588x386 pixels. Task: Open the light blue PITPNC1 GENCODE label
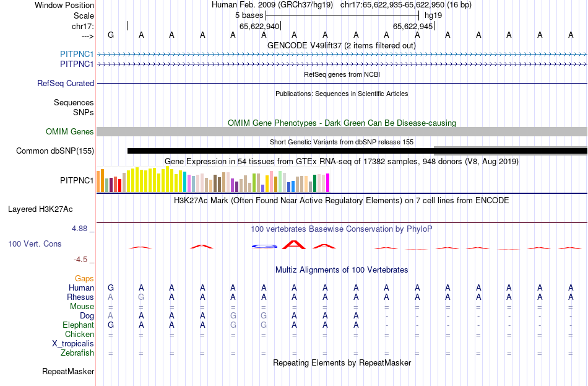(x=77, y=54)
